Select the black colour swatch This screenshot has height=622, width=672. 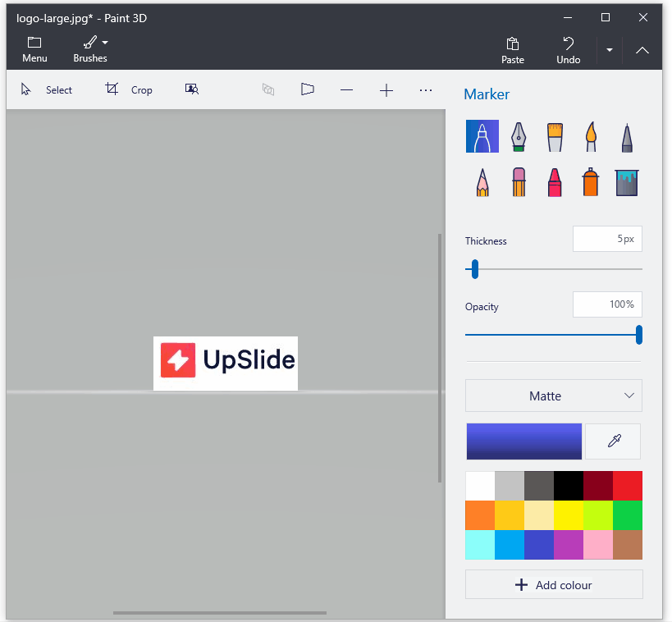click(x=569, y=486)
